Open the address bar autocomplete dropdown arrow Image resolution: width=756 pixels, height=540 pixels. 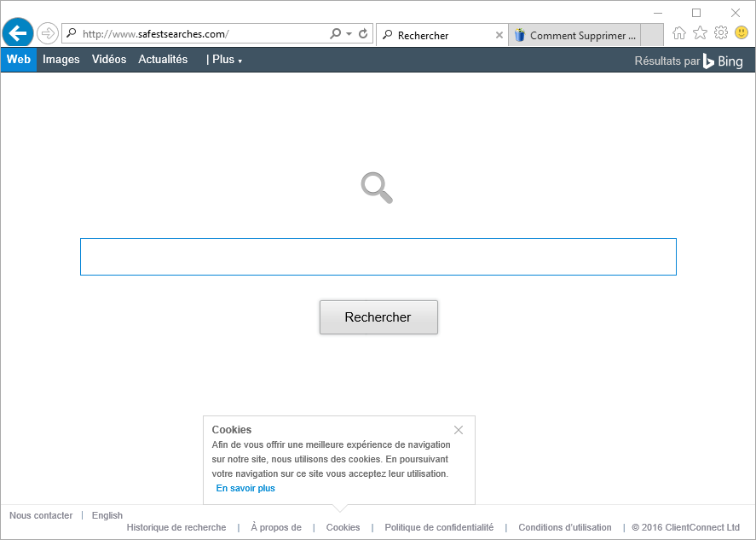coord(349,34)
